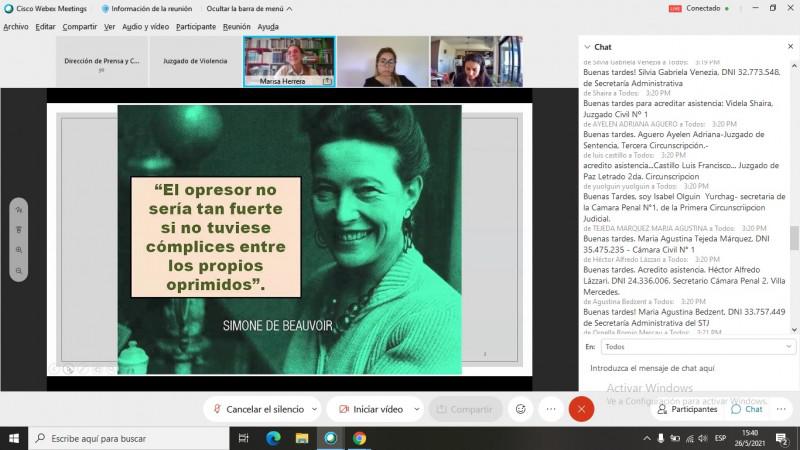The height and width of the screenshot is (450, 800).
Task: Open Google Chrome from the taskbar
Action: tap(359, 438)
